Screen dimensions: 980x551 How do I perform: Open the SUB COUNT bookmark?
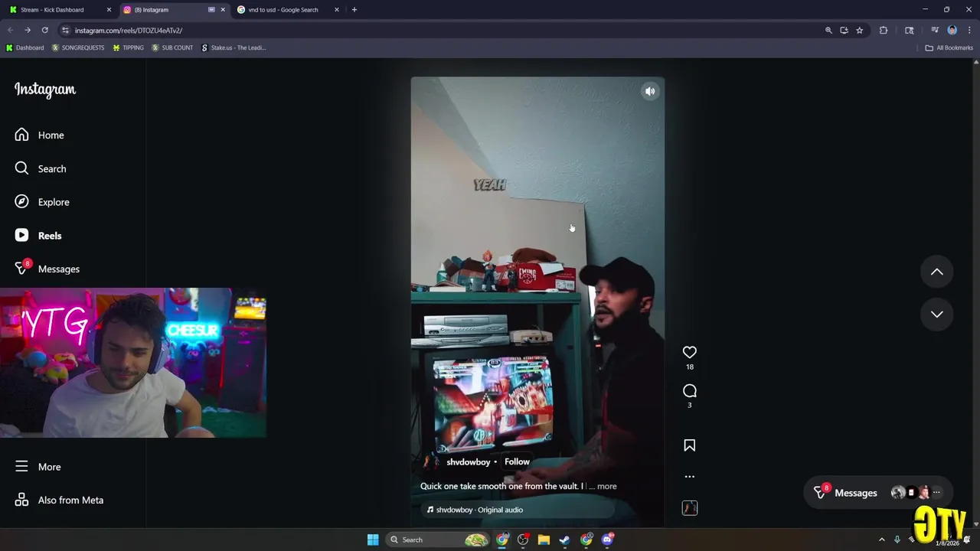pyautogui.click(x=172, y=47)
